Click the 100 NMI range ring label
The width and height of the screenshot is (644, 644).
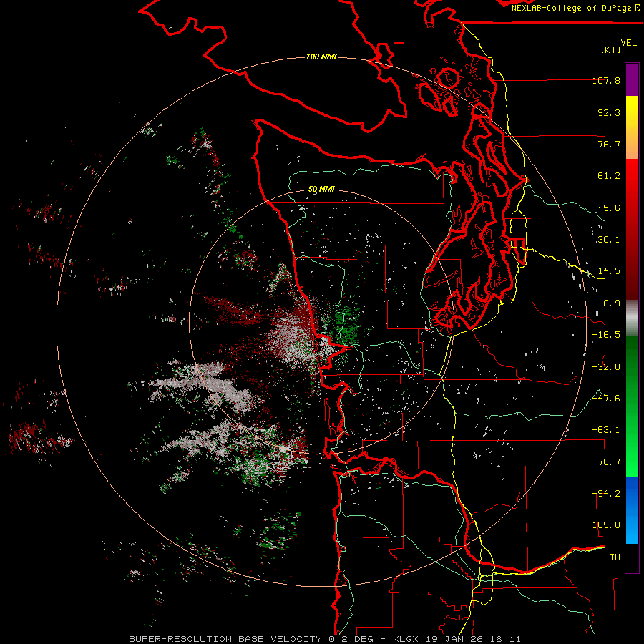pyautogui.click(x=321, y=57)
